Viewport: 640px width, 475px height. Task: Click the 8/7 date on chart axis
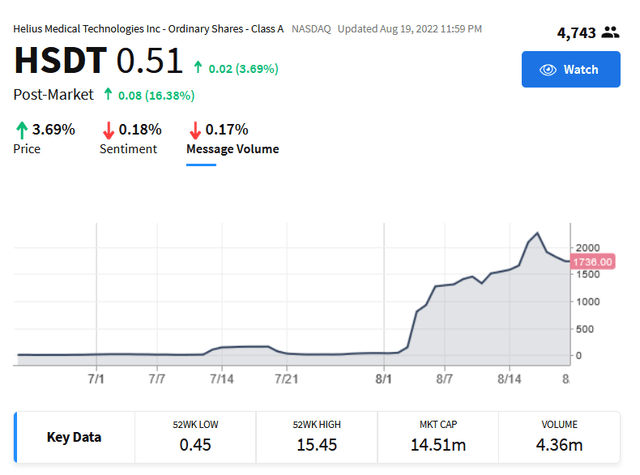tap(444, 379)
